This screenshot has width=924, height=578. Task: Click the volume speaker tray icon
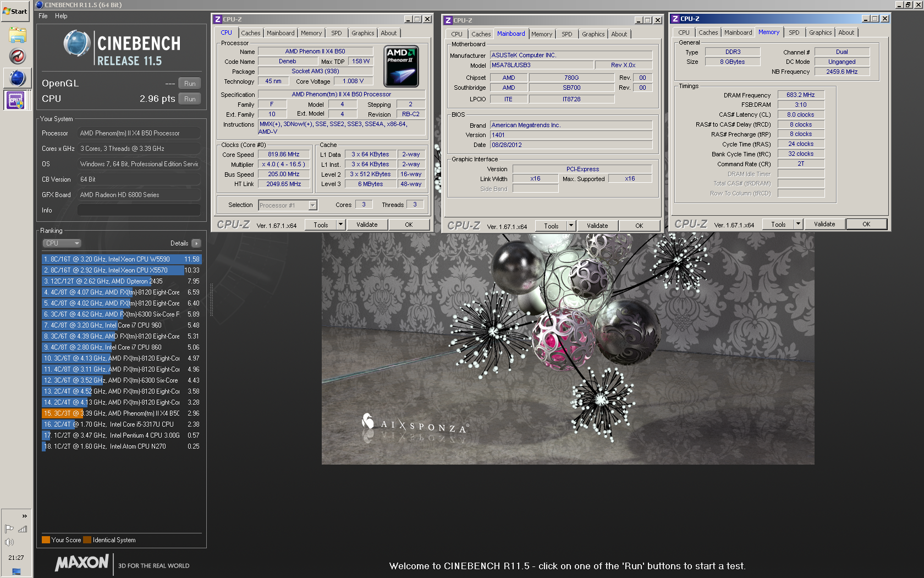[x=9, y=542]
